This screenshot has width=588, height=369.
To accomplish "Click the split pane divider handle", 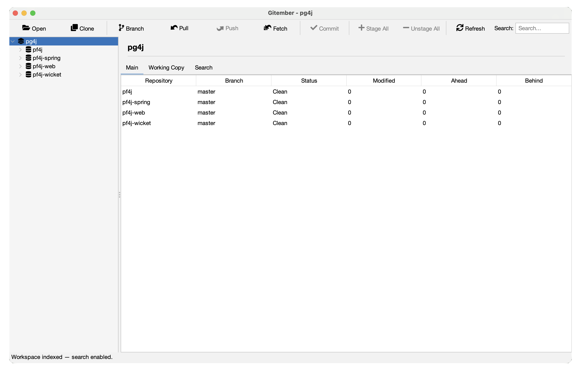I will coord(119,195).
